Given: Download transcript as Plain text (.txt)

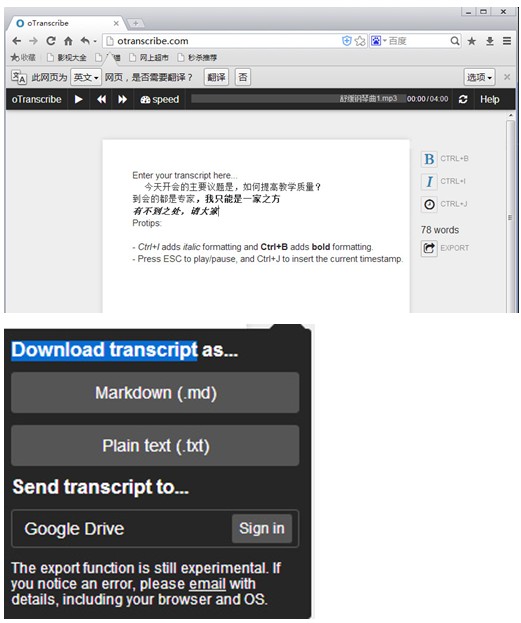Looking at the screenshot, I should pos(155,446).
